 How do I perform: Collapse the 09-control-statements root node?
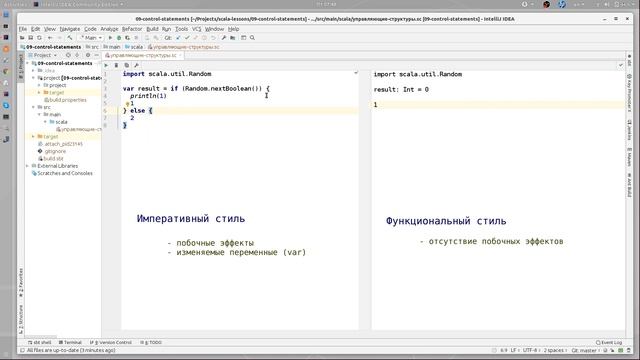click(x=28, y=63)
